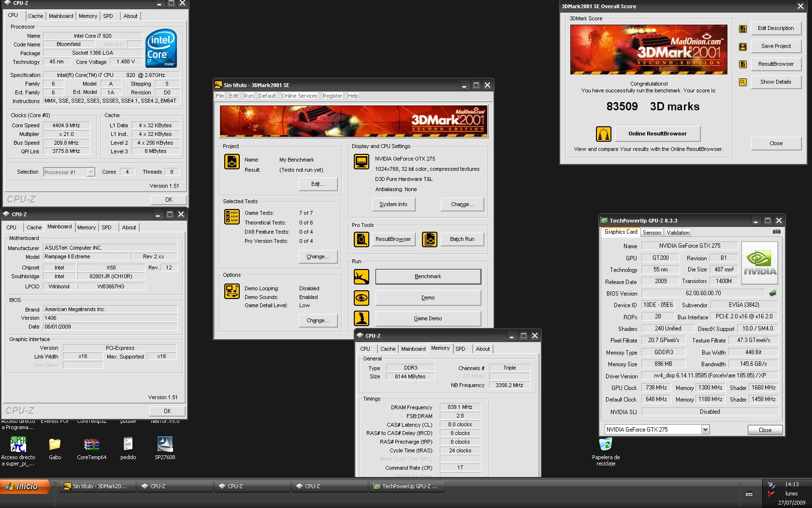Click the Online ResultBrowser yellow icon
Viewport: 812px width, 508px height.
click(x=603, y=134)
